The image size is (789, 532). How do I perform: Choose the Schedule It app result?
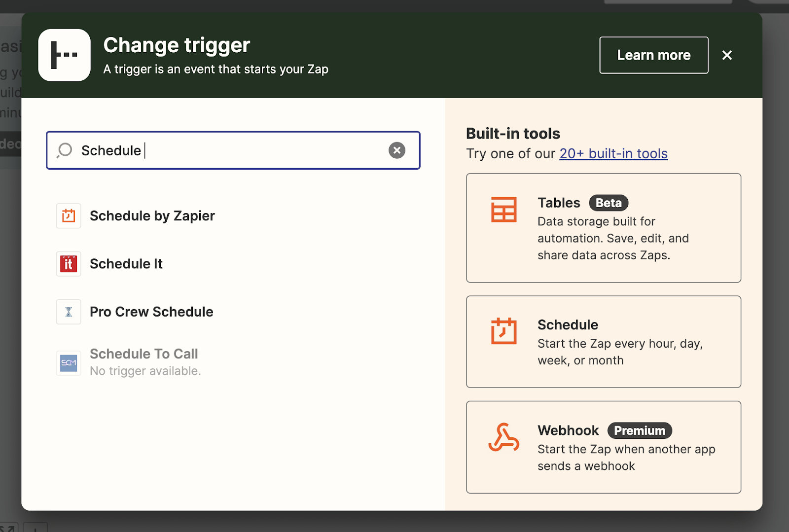[x=126, y=264]
